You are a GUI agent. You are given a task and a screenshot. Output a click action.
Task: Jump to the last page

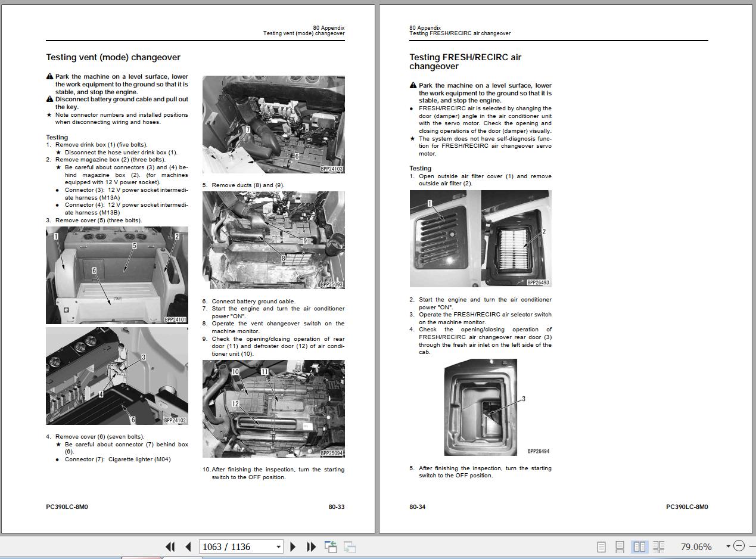tap(311, 546)
